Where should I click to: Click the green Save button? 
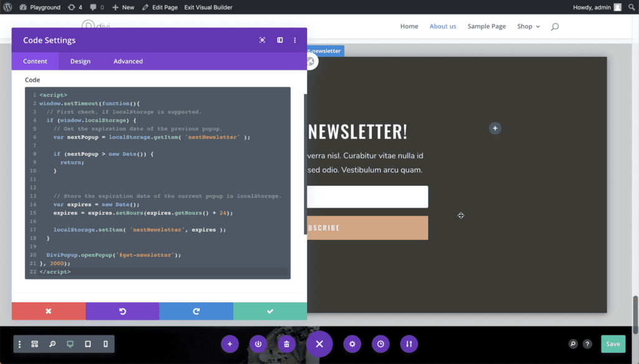click(x=613, y=344)
